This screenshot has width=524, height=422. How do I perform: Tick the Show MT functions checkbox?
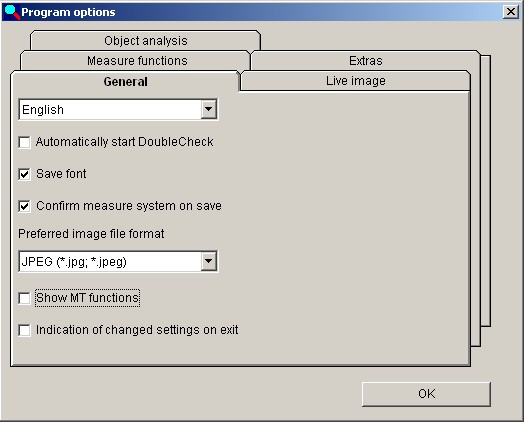[24, 298]
